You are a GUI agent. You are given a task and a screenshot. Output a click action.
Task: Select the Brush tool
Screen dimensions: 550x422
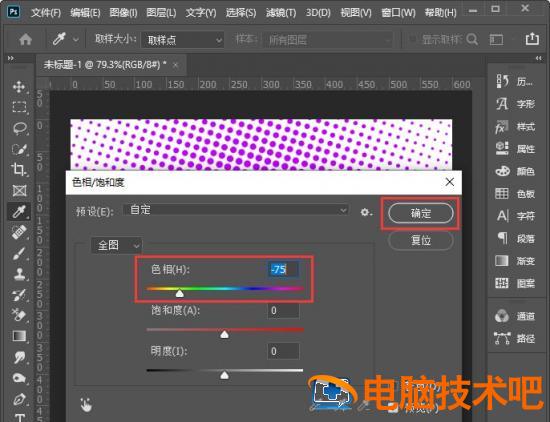click(x=19, y=253)
